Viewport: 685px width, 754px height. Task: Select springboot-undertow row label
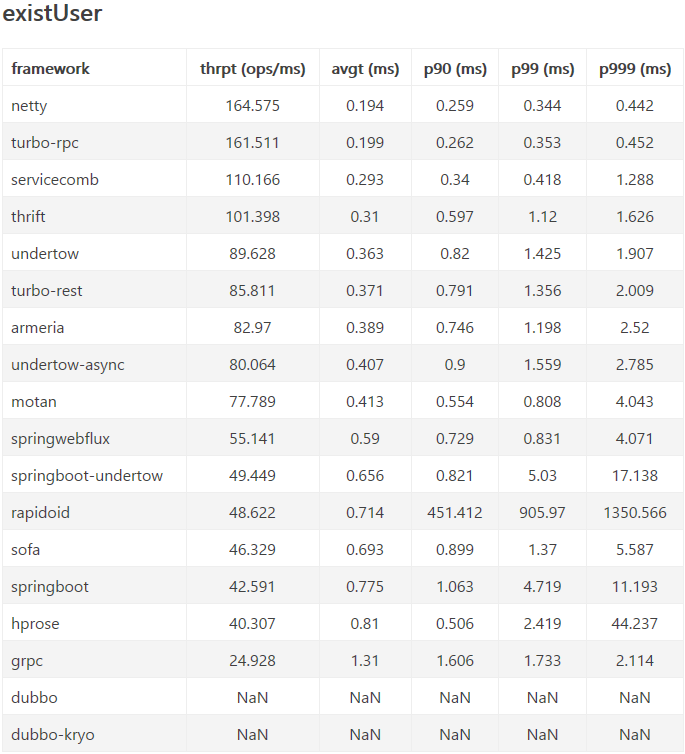pyautogui.click(x=87, y=476)
